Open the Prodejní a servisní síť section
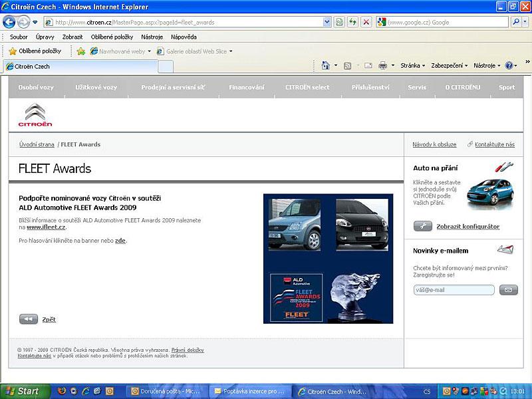Screen dimensions: 532x399 tap(173, 87)
